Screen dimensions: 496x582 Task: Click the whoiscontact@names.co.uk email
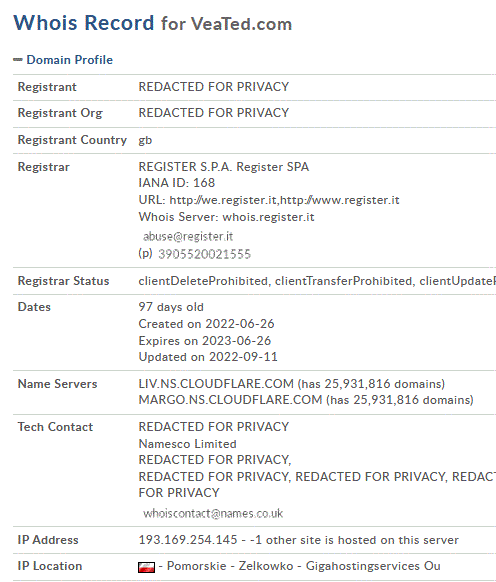[213, 513]
